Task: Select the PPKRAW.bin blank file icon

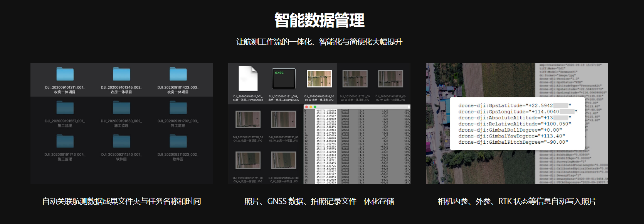Action: 248,78
